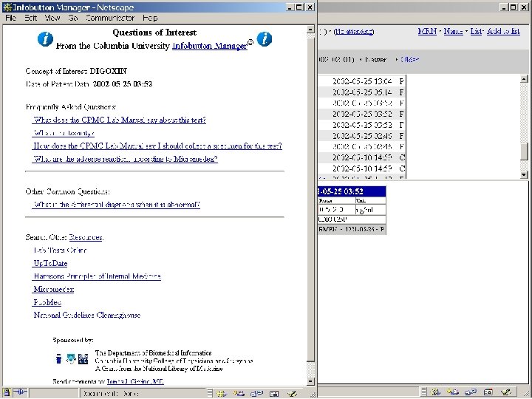Open Composer icon in right window component bar

(505, 392)
